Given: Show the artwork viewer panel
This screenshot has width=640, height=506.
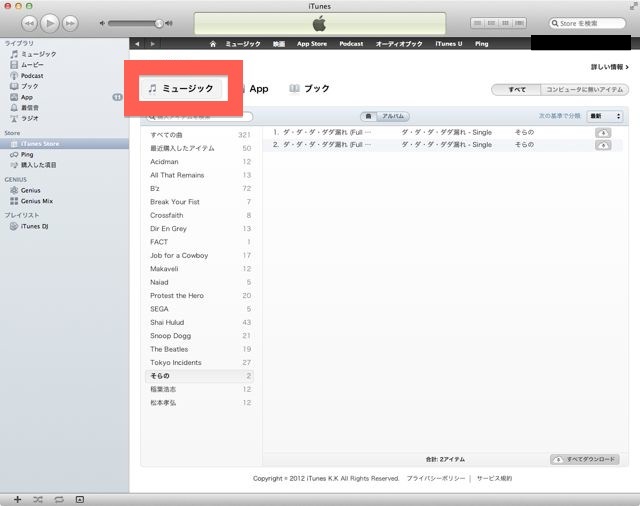Looking at the screenshot, I should point(80,499).
